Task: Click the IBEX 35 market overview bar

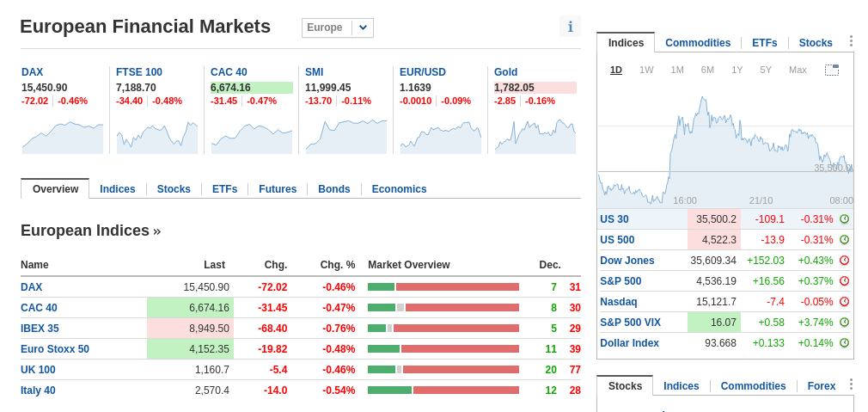Action: (x=443, y=329)
